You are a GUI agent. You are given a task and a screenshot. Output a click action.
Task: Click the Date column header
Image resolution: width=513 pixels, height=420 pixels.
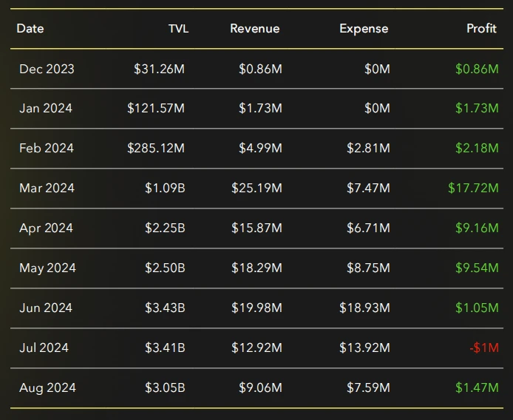tap(30, 29)
